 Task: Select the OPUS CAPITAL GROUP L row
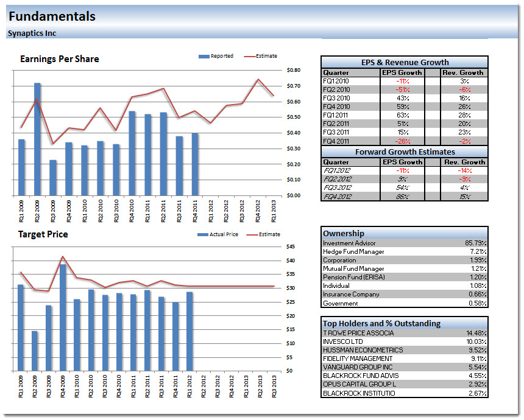[405, 384]
